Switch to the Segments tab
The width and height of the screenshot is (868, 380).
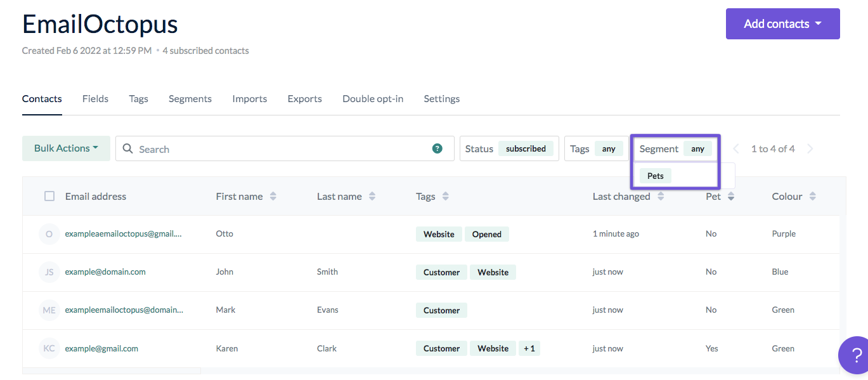[x=190, y=98]
